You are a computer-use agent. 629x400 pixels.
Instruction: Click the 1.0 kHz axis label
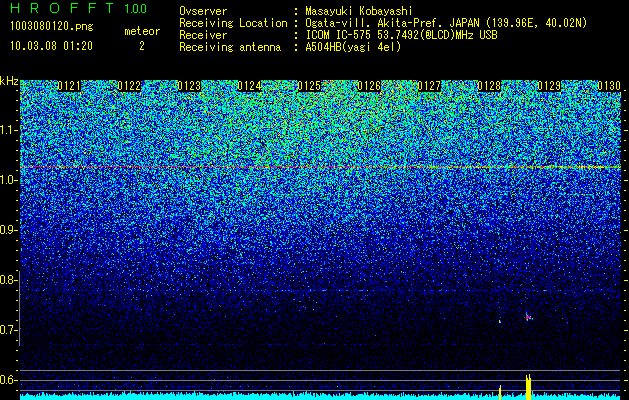[8, 180]
